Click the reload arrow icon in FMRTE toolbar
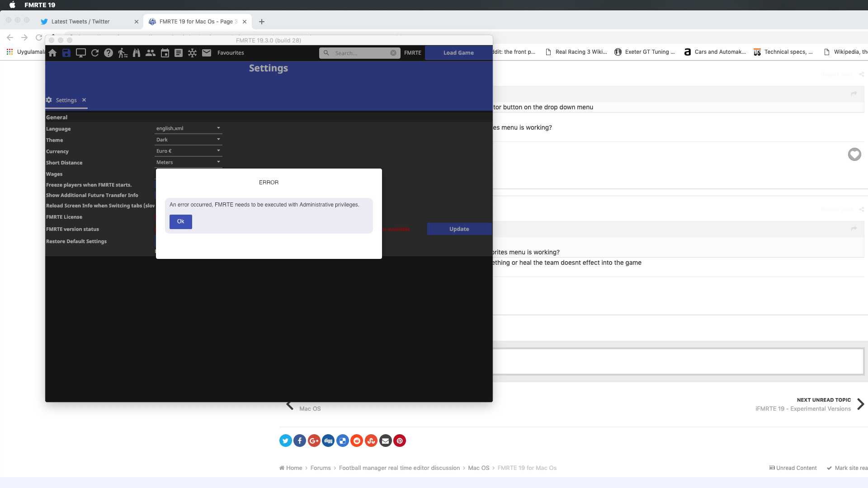Image resolution: width=868 pixels, height=488 pixels. [x=95, y=53]
